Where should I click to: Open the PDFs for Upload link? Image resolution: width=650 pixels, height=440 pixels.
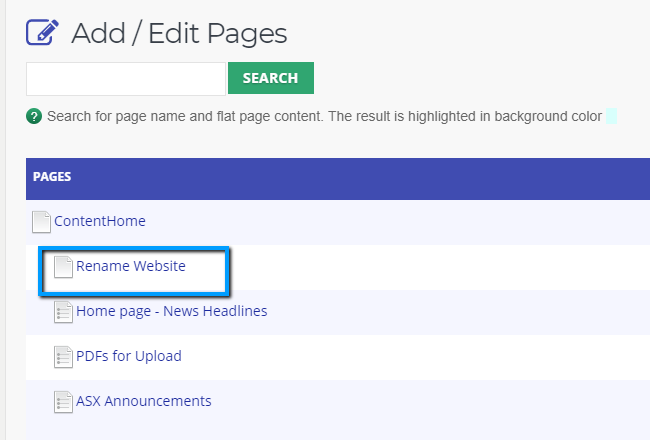click(129, 356)
